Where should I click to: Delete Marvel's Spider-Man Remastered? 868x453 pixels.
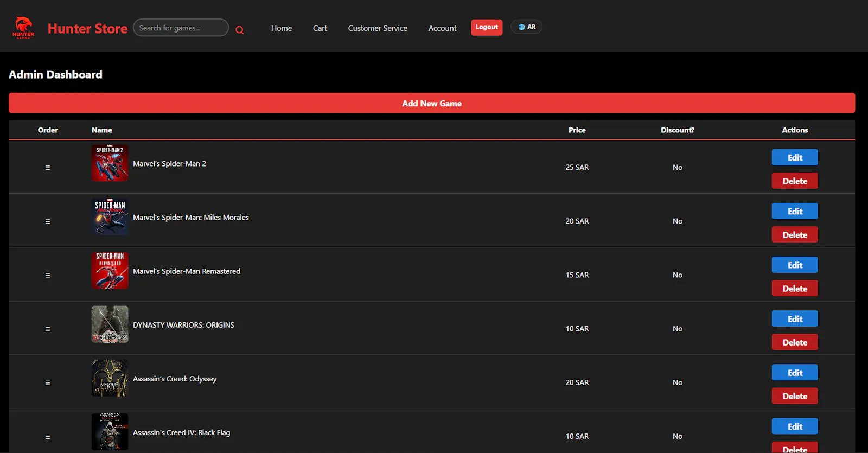click(795, 288)
